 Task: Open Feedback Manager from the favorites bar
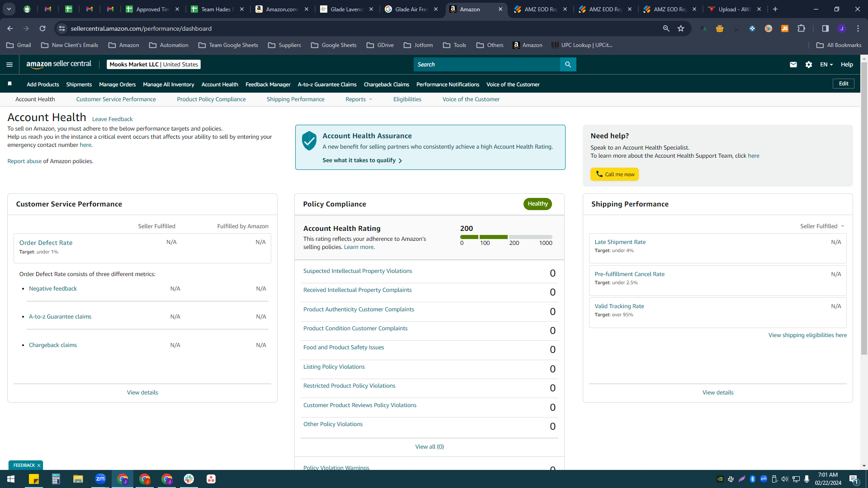pos(268,84)
